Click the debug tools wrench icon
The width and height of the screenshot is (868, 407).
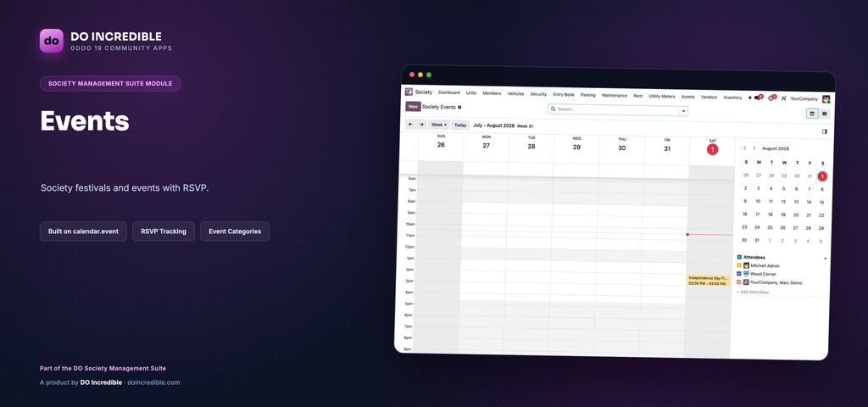[x=784, y=98]
